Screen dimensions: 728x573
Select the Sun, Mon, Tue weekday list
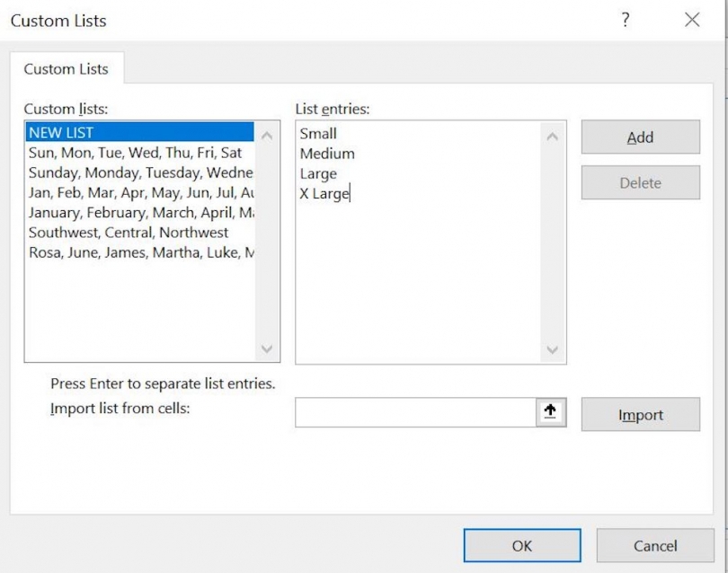[x=135, y=152]
